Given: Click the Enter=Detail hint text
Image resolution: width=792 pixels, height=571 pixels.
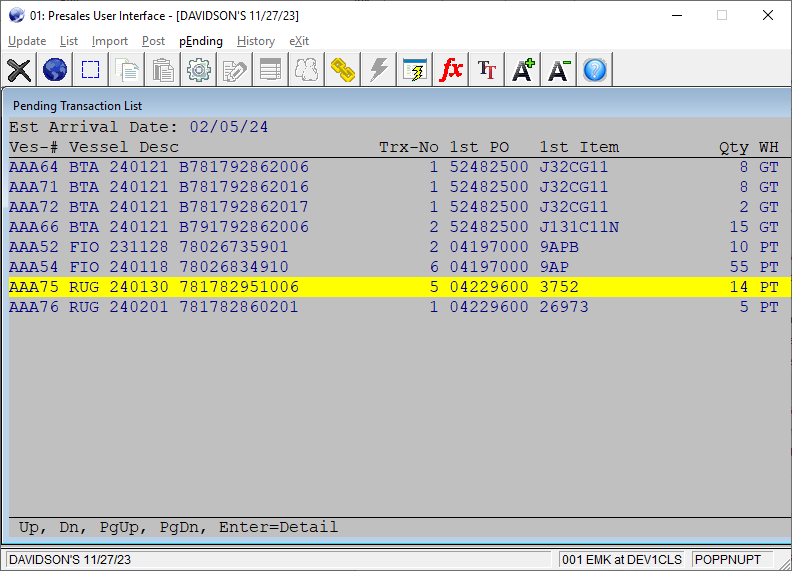Looking at the screenshot, I should click(278, 527).
